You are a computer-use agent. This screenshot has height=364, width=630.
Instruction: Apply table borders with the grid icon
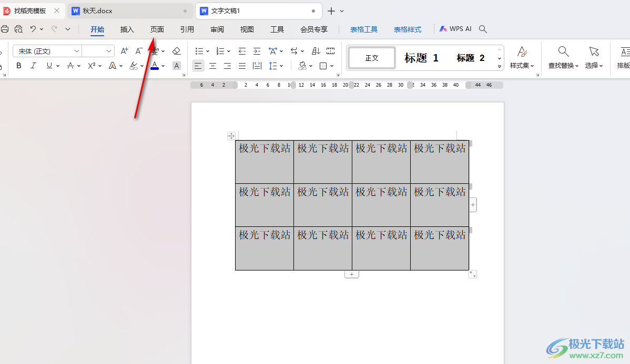[323, 66]
